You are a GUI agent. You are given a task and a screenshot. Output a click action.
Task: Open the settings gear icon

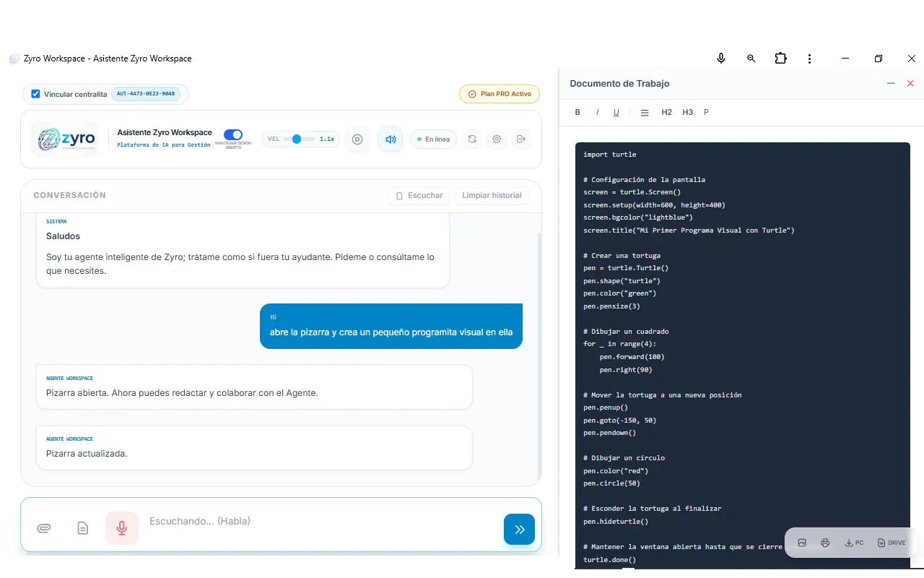[497, 139]
